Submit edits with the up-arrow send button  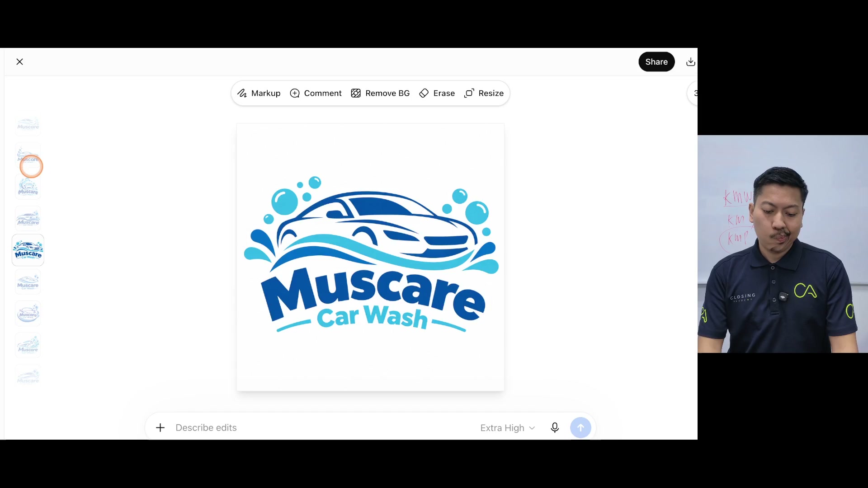tap(580, 427)
